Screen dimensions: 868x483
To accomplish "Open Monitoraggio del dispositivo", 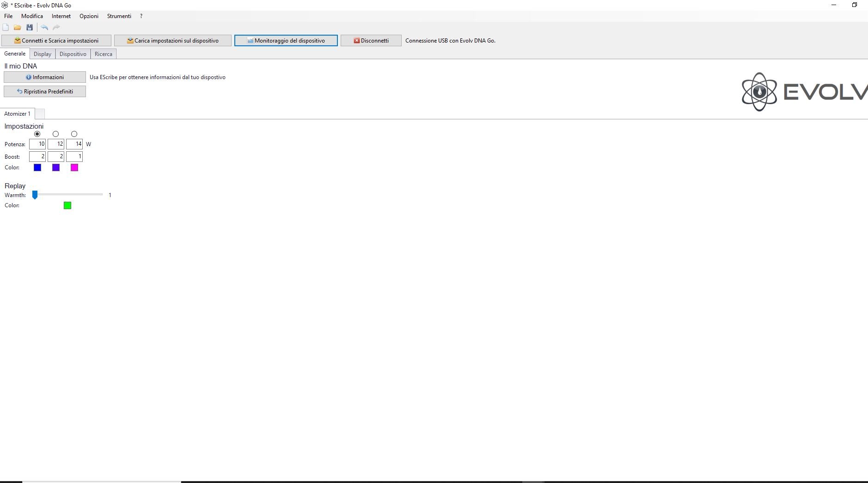I will pyautogui.click(x=286, y=41).
